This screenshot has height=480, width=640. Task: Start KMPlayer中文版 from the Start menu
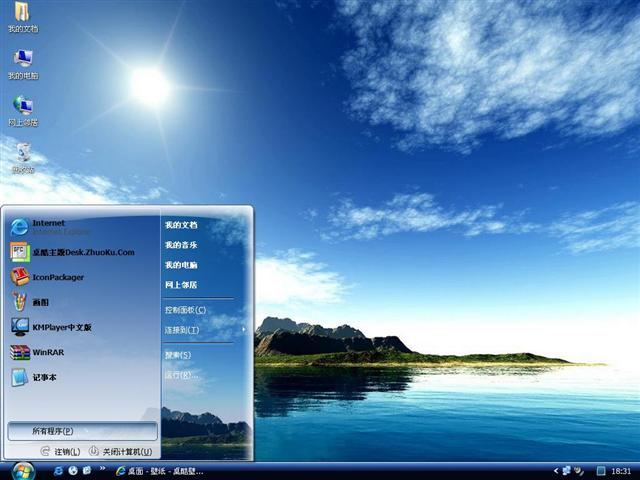(x=61, y=327)
